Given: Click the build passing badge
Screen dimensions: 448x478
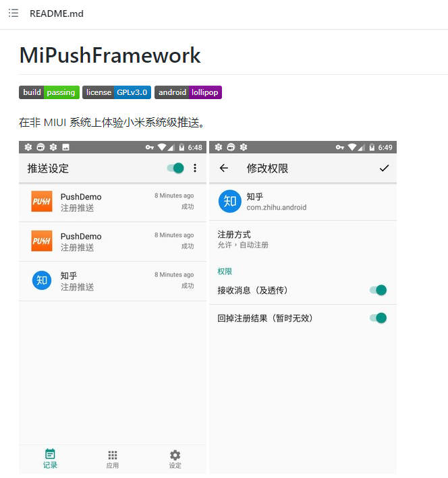Looking at the screenshot, I should [49, 92].
